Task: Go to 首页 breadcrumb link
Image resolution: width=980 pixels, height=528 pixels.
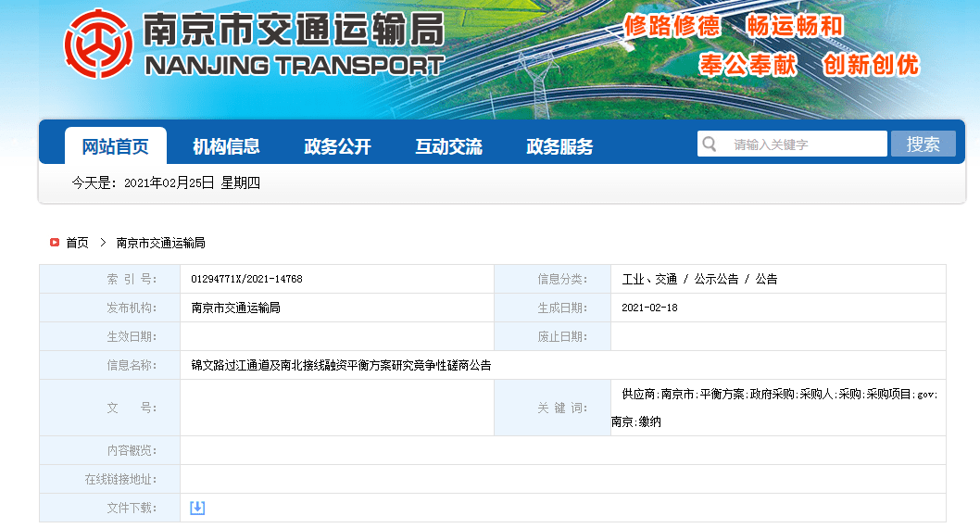Action: 78,243
